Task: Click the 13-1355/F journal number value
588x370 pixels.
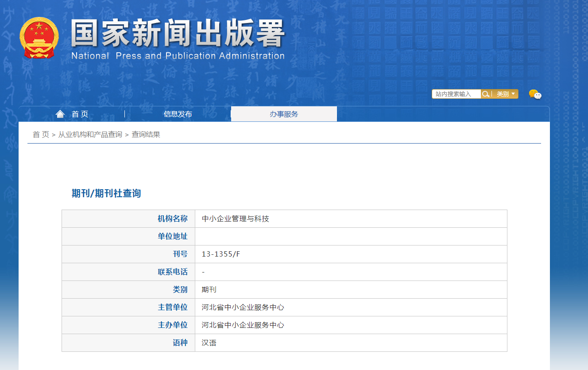Action: pyautogui.click(x=220, y=254)
